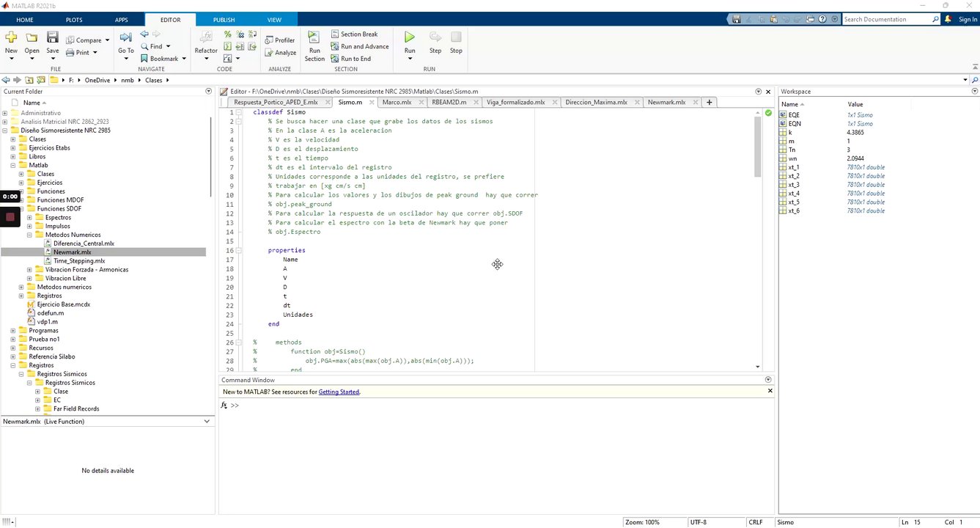Open Current Folder panel actions menu

point(209,92)
